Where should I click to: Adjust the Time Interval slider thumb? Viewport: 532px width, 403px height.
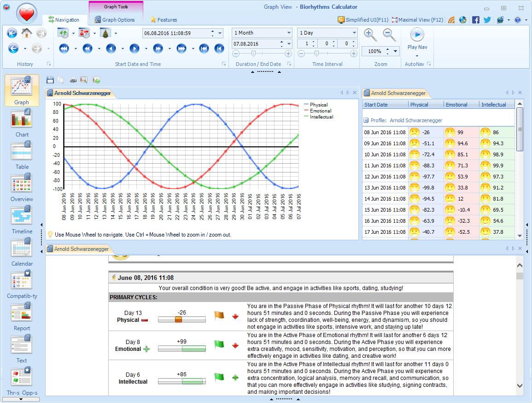[x=316, y=53]
